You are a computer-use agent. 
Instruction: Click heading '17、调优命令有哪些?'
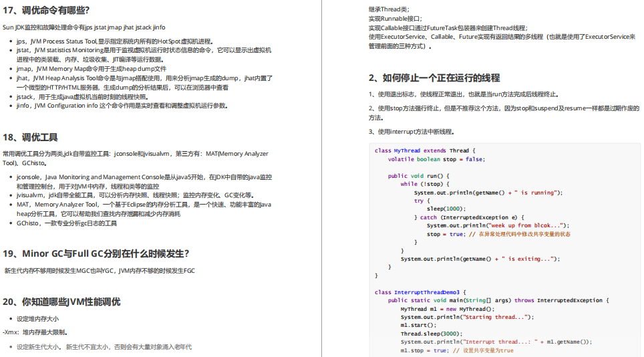pyautogui.click(x=46, y=10)
